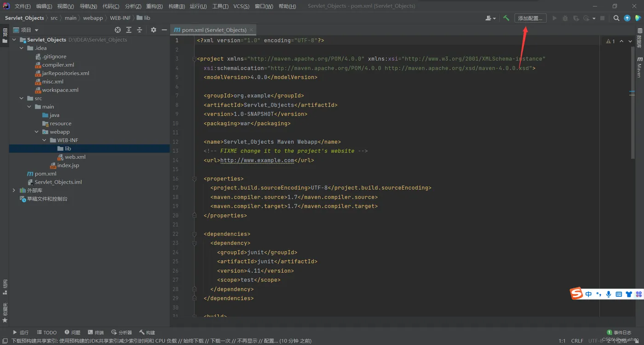Expand the 外部库 external libraries node
Screen dimensions: 644x345
[x=14, y=190]
